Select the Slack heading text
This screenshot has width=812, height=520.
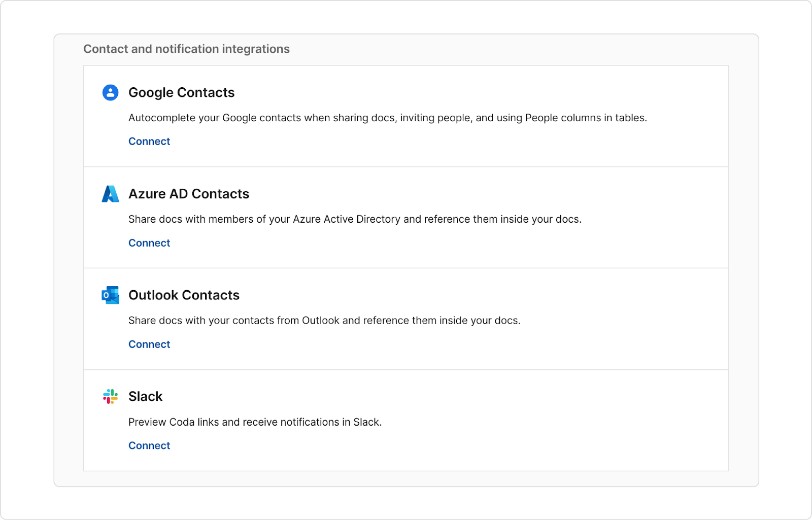(145, 396)
